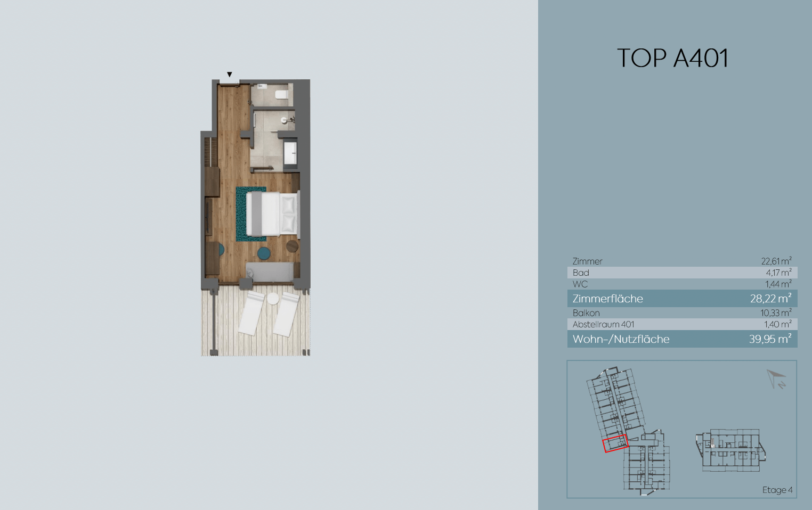Image resolution: width=812 pixels, height=510 pixels.
Task: Select the red highlighted unit on the site plan
Action: (615, 443)
